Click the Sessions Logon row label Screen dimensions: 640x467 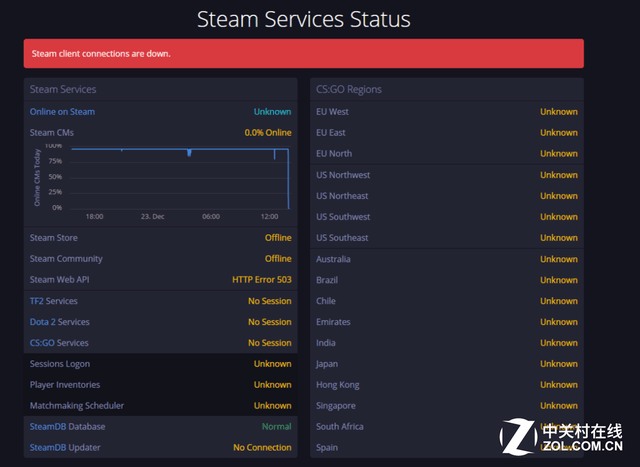(x=60, y=364)
